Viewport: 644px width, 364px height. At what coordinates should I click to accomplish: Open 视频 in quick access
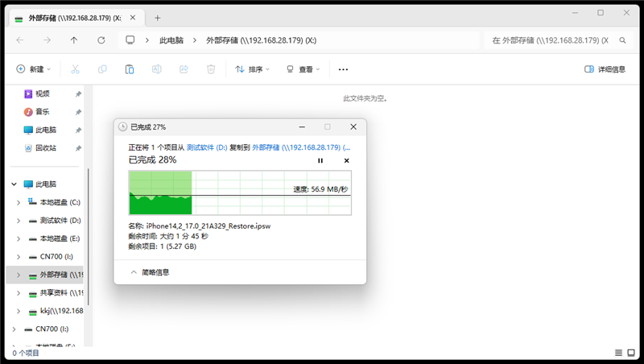(43, 93)
